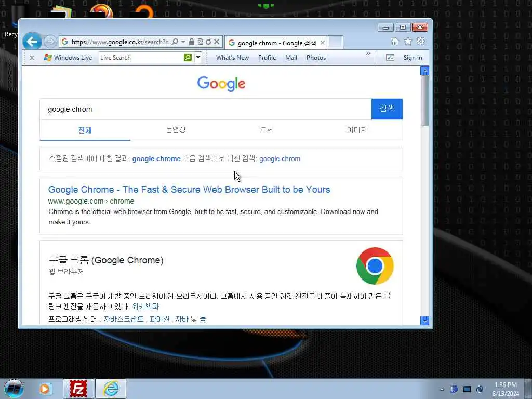Expand the Live Search options dropdown
The height and width of the screenshot is (399, 532).
click(x=198, y=58)
